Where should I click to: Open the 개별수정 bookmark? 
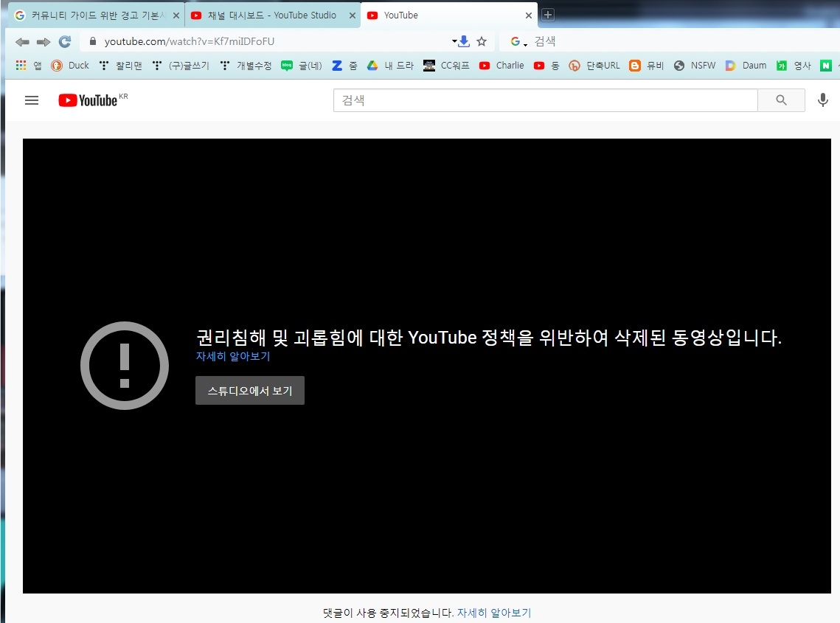pos(246,66)
